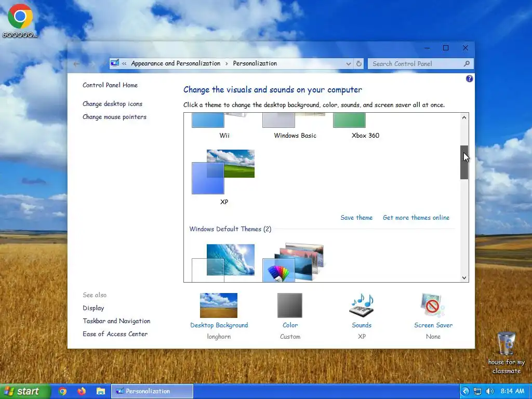This screenshot has height=399, width=532.
Task: Go forward using the forward arrow
Action: point(92,63)
